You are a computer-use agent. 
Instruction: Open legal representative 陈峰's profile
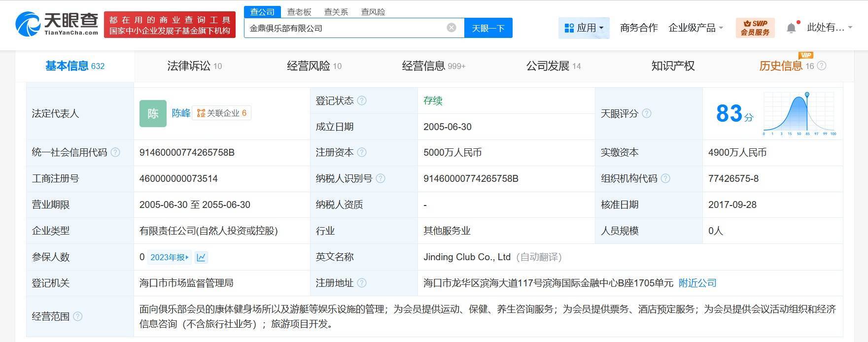coord(181,113)
